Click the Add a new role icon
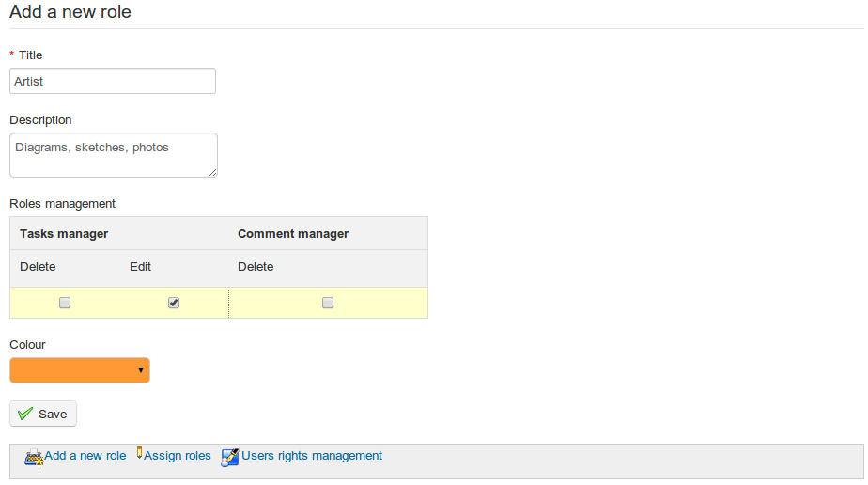 point(34,458)
